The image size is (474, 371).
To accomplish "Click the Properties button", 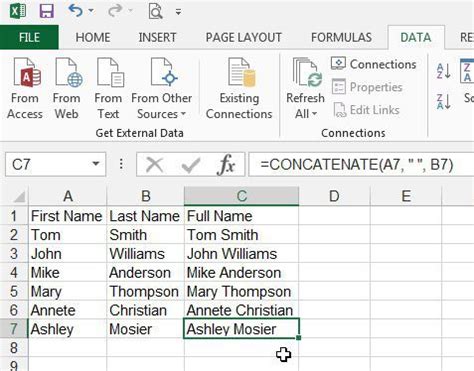I will (367, 87).
